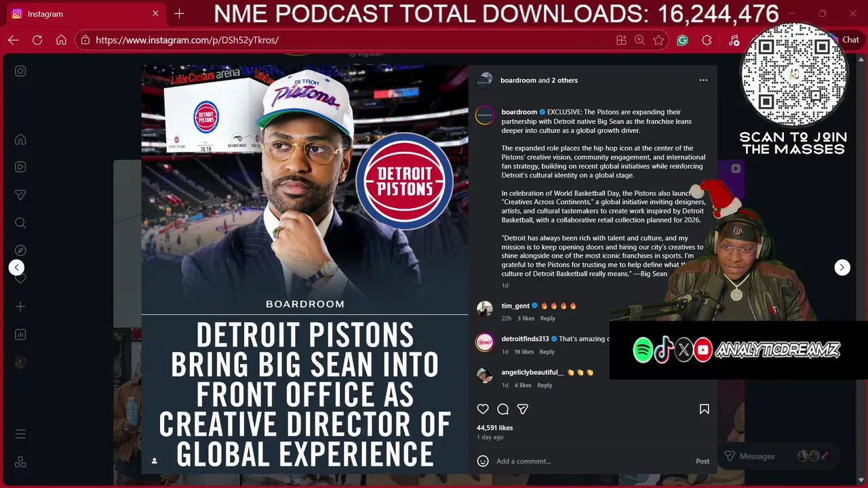Viewport: 868px width, 488px height.
Task: Click the Instagram logo in sidebar
Action: point(20,71)
